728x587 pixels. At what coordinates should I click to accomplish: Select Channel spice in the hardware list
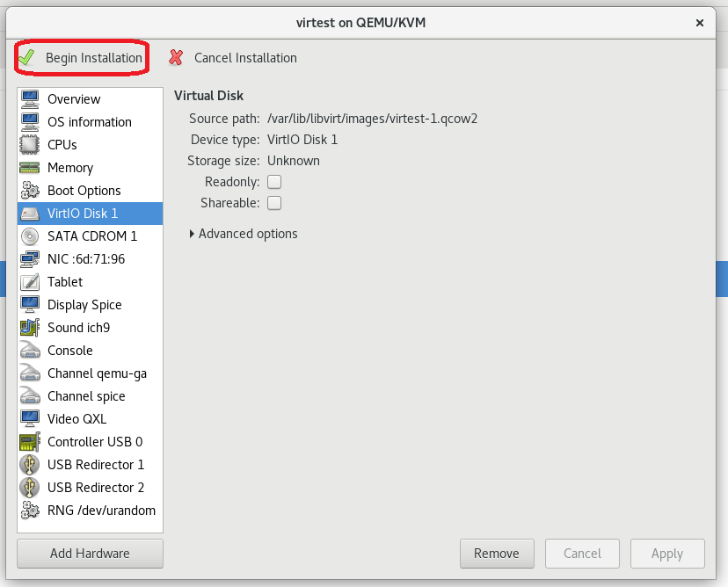pos(90,395)
